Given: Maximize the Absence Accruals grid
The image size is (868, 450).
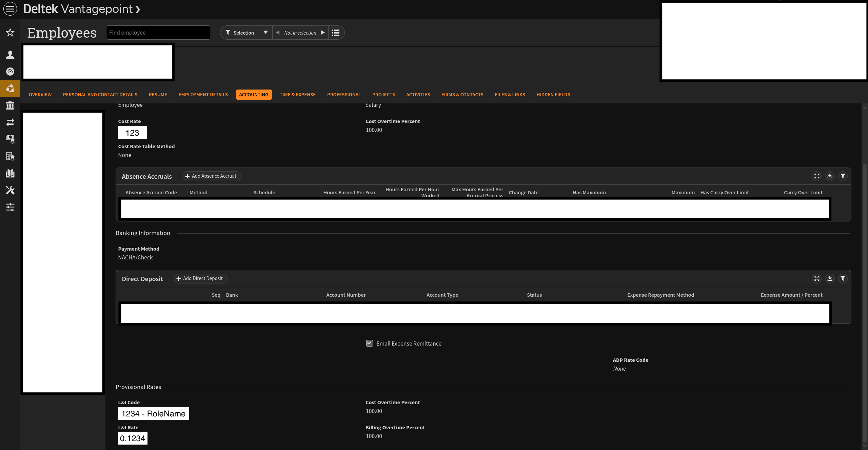Looking at the screenshot, I should [817, 176].
